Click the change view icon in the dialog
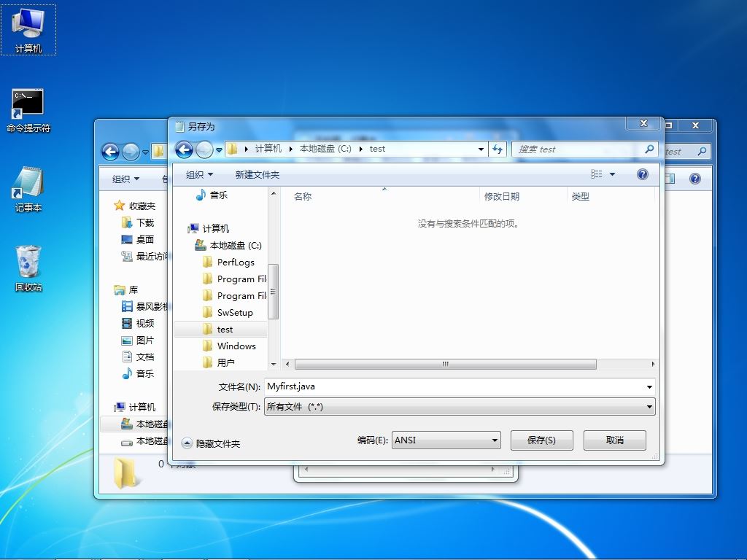747x560 pixels. click(597, 174)
